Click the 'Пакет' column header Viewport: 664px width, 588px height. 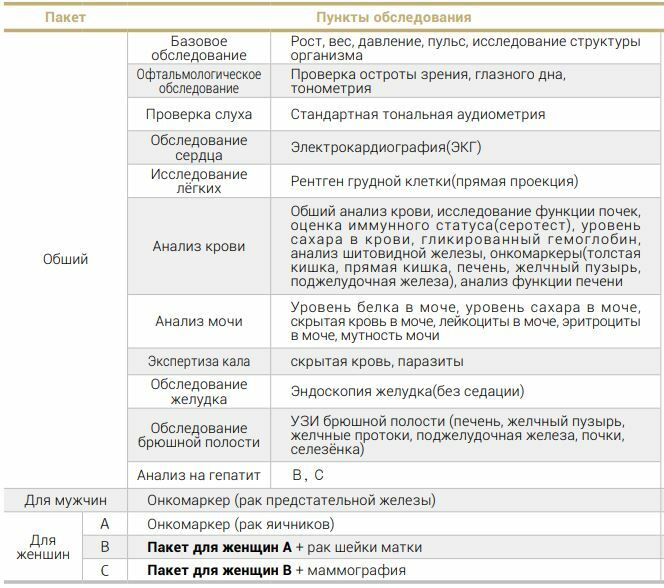pos(65,17)
